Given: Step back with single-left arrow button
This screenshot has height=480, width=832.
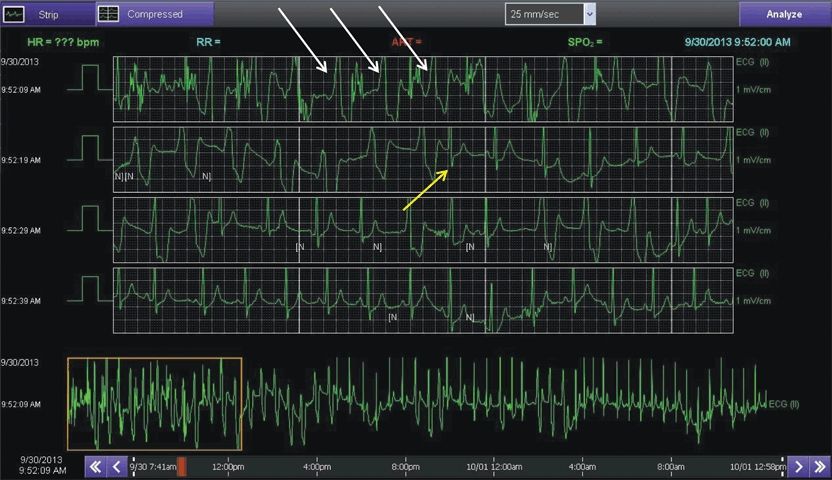Looking at the screenshot, I should (x=117, y=466).
